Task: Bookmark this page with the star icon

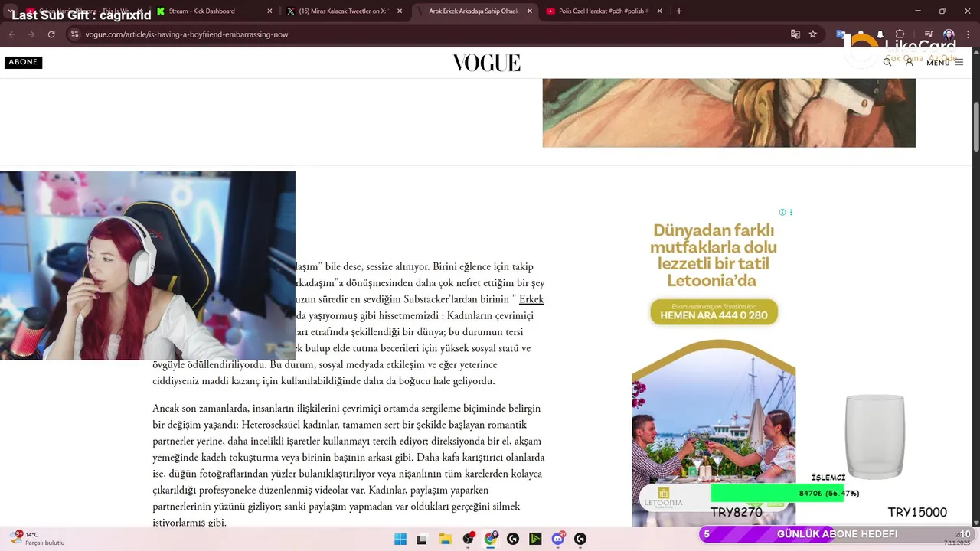Action: (x=813, y=34)
